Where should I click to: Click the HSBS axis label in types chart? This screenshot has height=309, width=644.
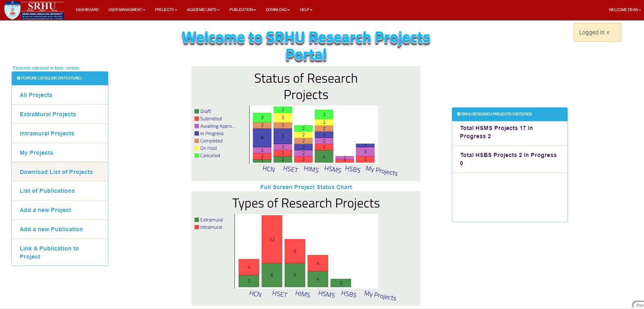tap(349, 294)
